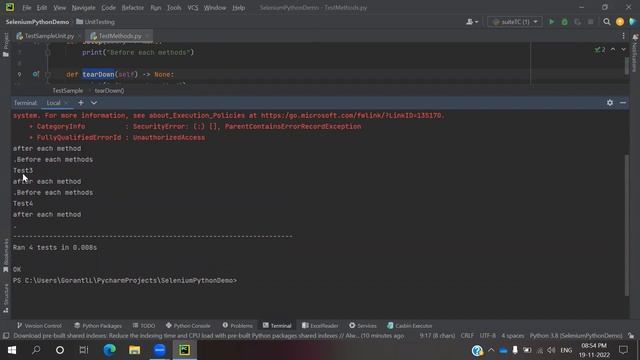Open terminal settings gear icon
The image size is (640, 360).
[609, 103]
